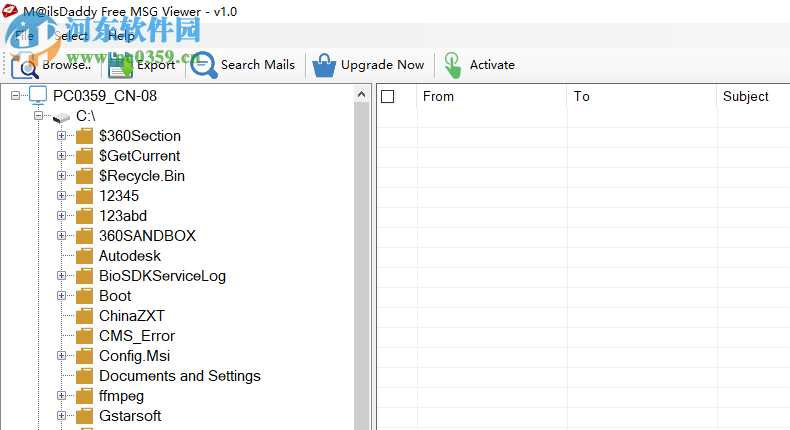
Task: Click the Export button label
Action: 156,65
